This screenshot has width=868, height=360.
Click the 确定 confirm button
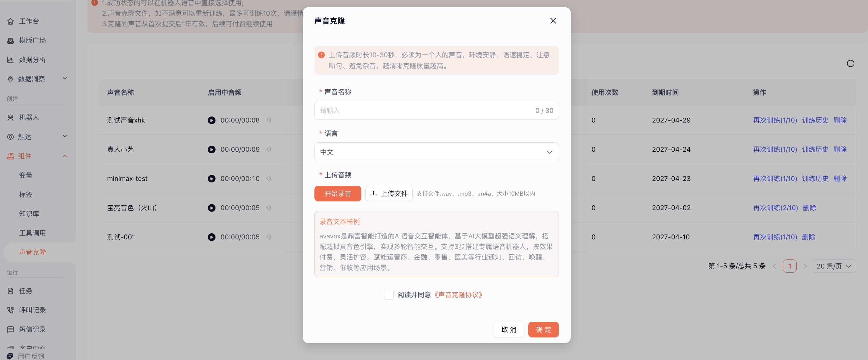pos(543,329)
